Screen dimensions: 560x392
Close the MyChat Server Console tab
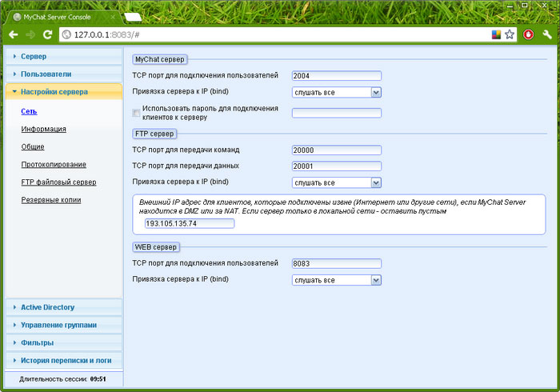coord(113,17)
